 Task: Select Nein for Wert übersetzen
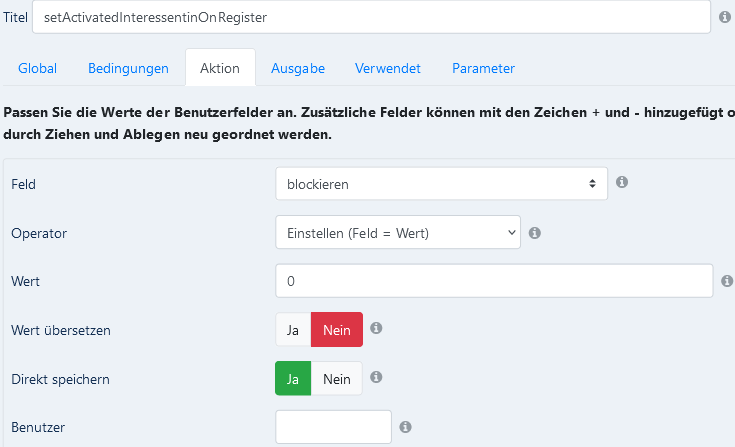337,330
